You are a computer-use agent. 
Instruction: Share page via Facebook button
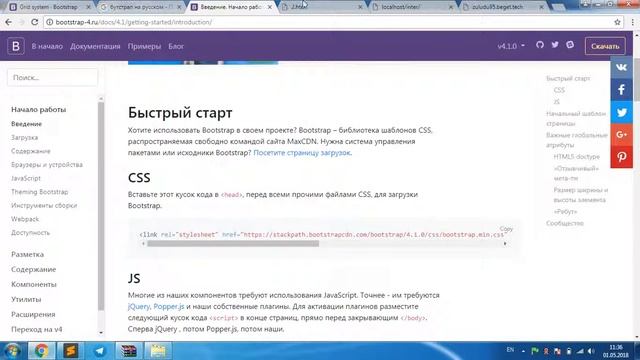[x=622, y=90]
